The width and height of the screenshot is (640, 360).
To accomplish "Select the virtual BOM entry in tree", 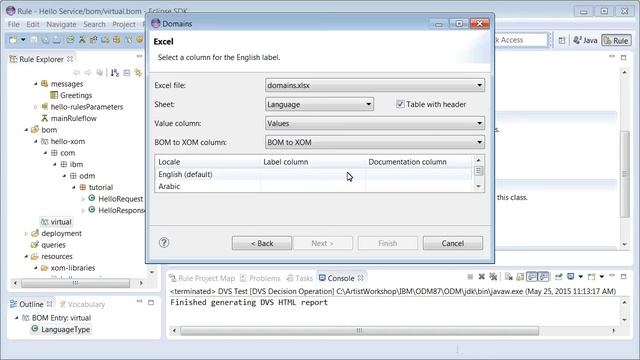I will pos(56,222).
